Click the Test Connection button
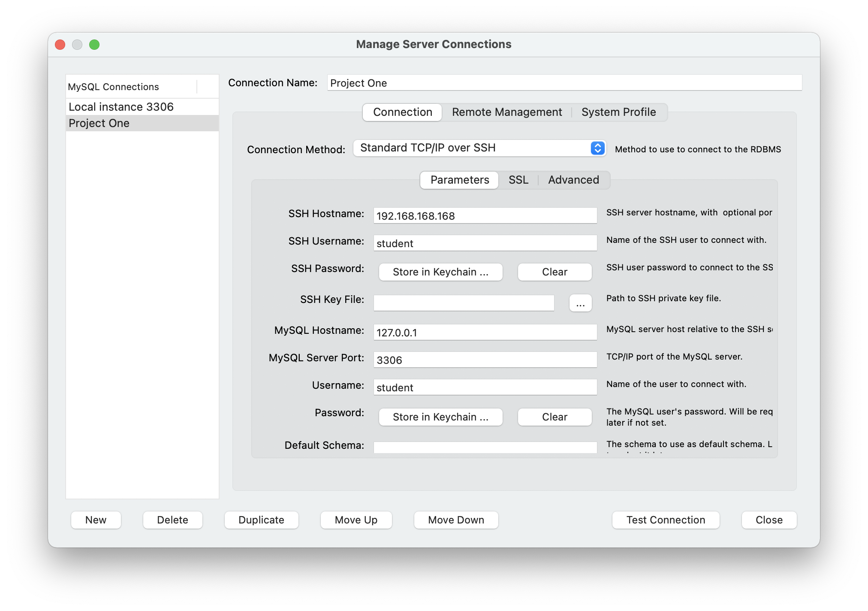 pos(665,520)
